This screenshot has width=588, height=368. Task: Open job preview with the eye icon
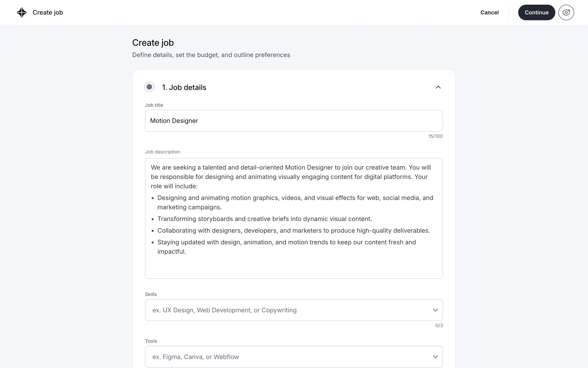click(x=566, y=13)
